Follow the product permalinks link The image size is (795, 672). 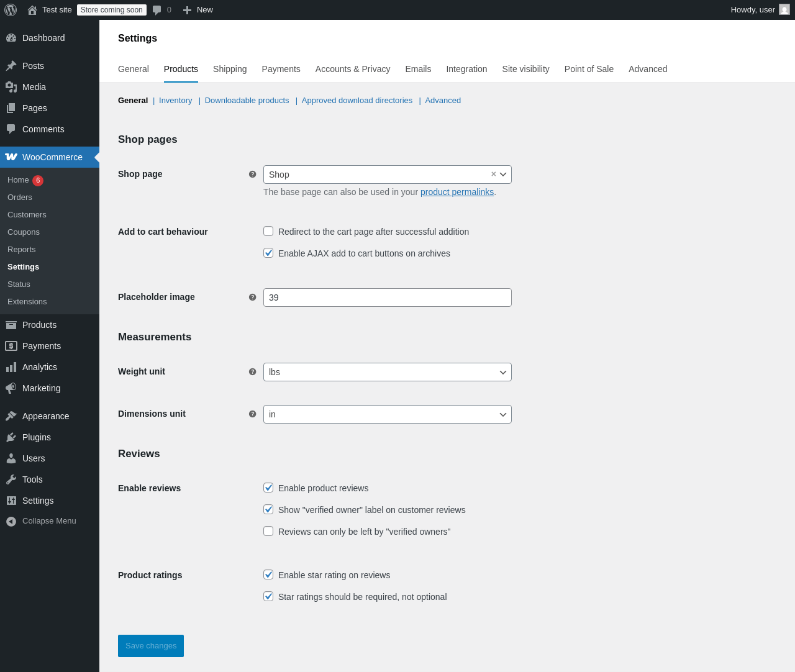[x=457, y=192]
